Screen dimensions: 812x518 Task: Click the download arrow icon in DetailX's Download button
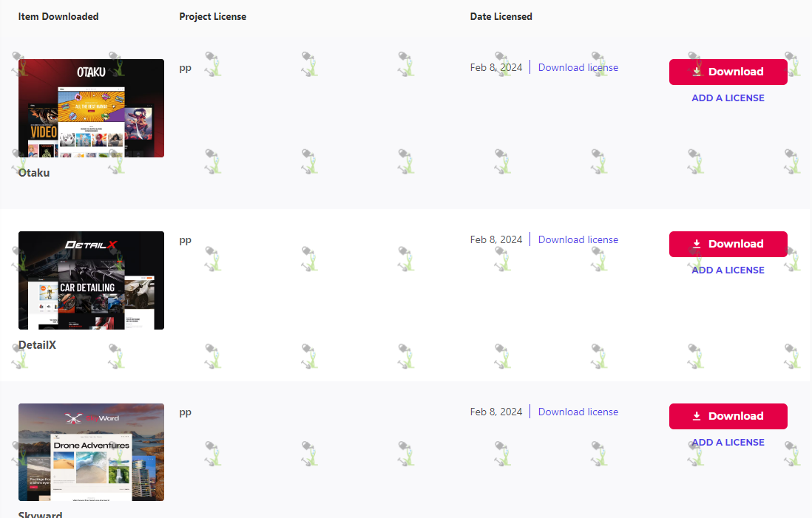pyautogui.click(x=697, y=244)
